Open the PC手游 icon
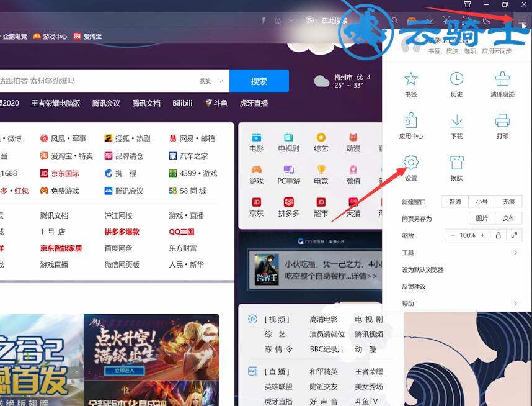The height and width of the screenshot is (406, 532). 288,169
